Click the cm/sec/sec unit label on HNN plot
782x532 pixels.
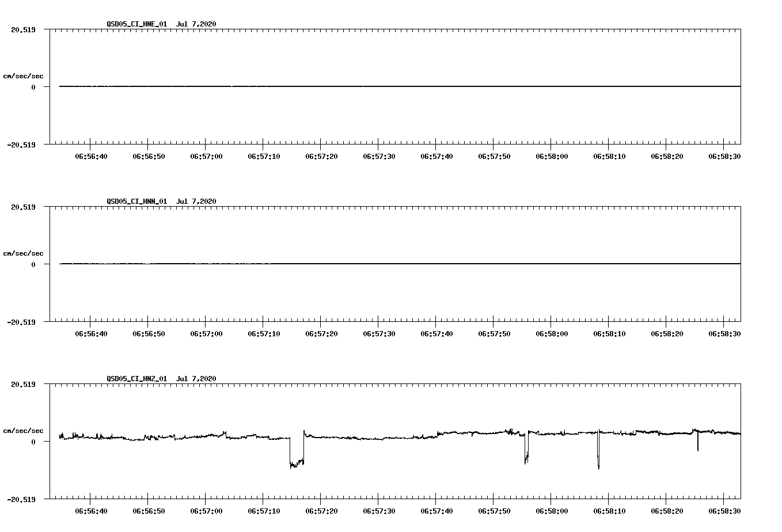23,253
